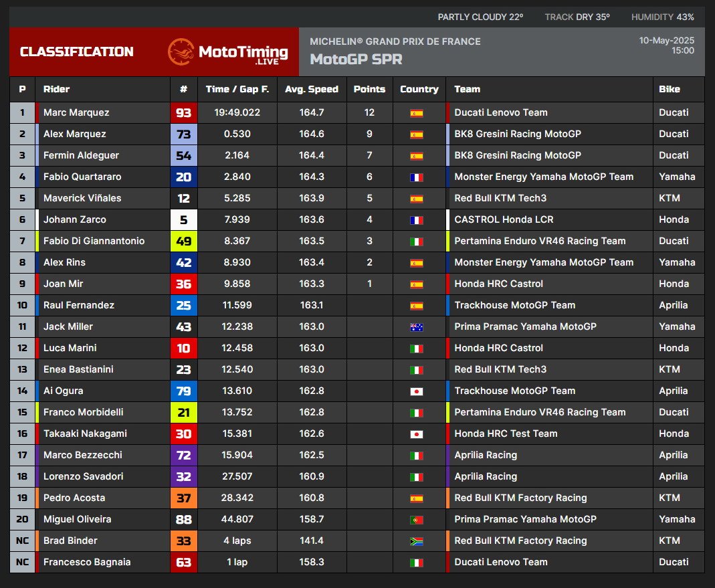Click the HUMIDITY 43% status
This screenshot has width=715, height=588.
(663, 17)
